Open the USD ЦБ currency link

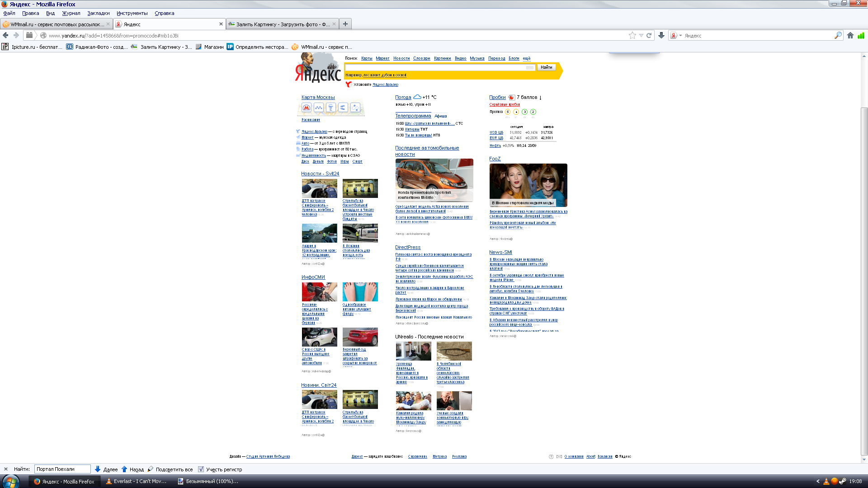(496, 132)
